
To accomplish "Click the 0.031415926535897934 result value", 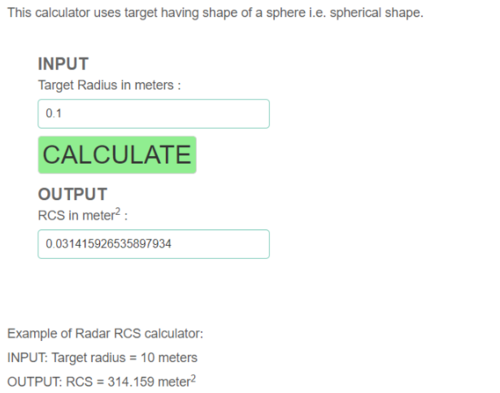I will click(x=108, y=244).
